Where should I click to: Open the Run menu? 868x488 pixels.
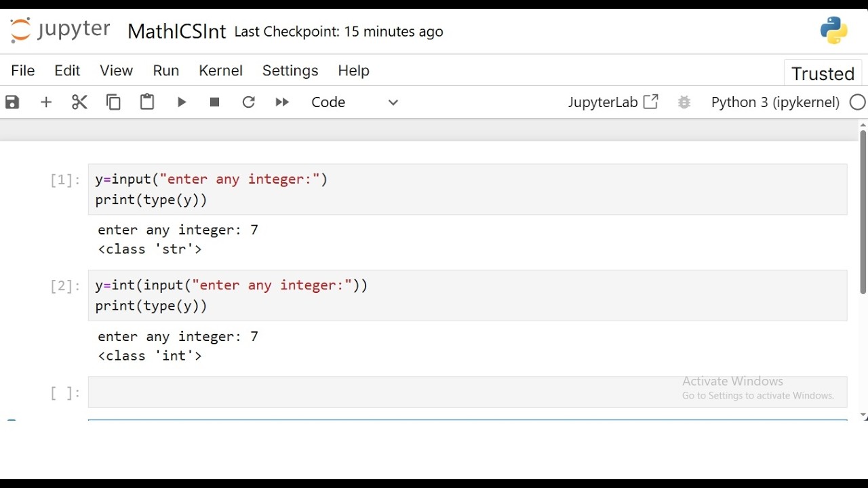[x=166, y=70]
